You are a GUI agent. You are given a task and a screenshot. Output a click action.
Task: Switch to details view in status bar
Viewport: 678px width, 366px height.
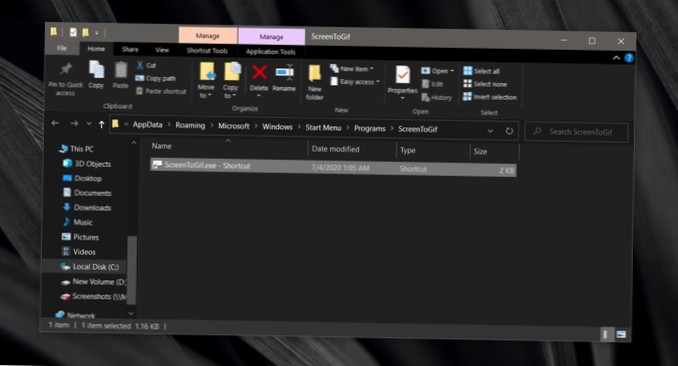(x=606, y=334)
